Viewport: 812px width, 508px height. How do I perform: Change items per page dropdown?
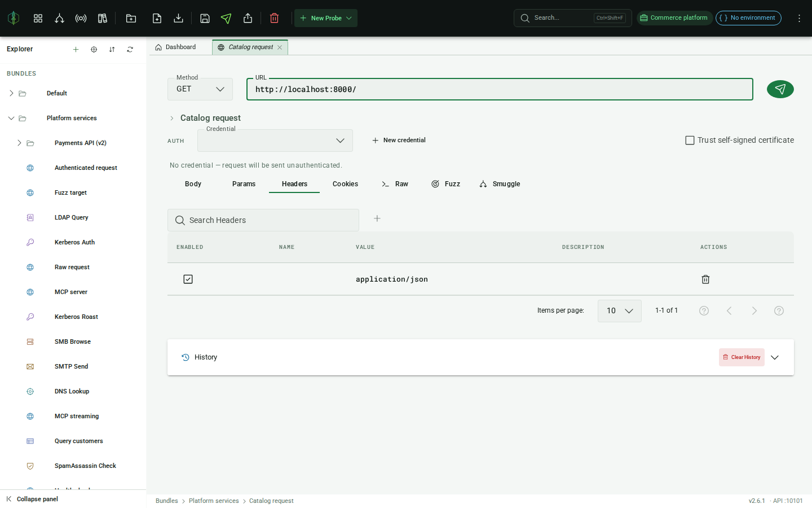click(619, 310)
